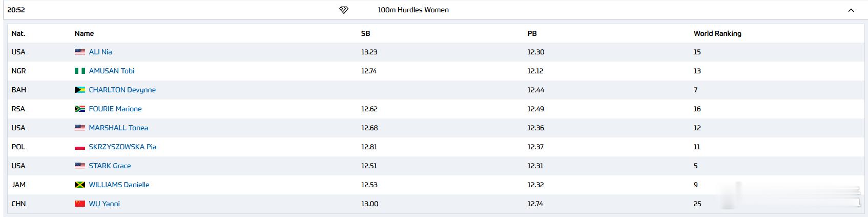
Task: Open CHARLTON Devynne athlete profile link
Action: coord(122,90)
